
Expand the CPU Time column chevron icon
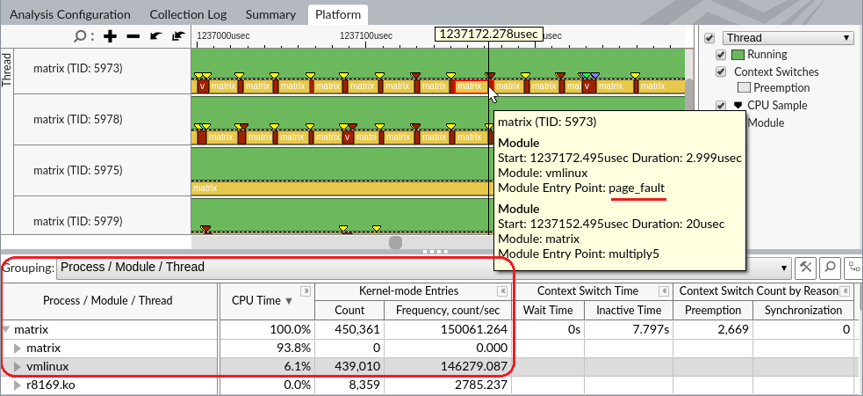click(x=304, y=291)
